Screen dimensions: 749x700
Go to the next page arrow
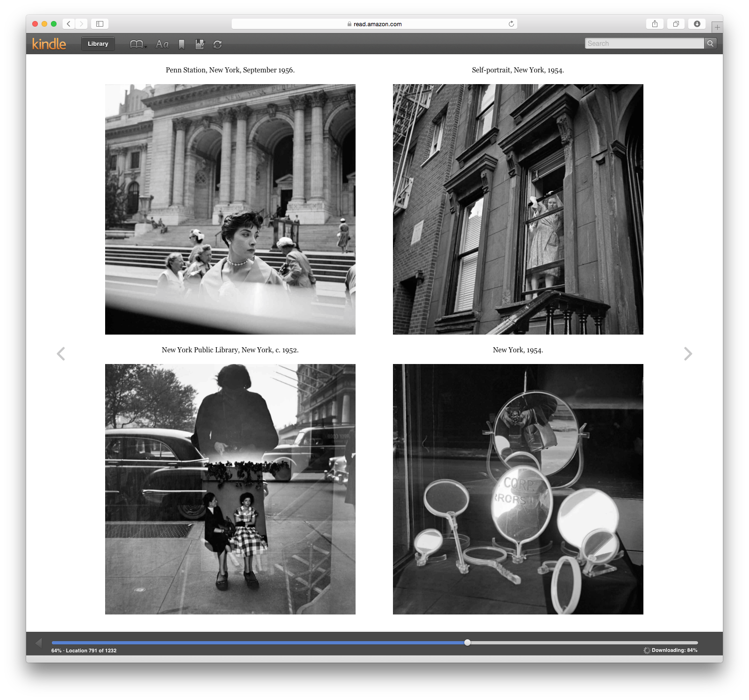tap(688, 354)
